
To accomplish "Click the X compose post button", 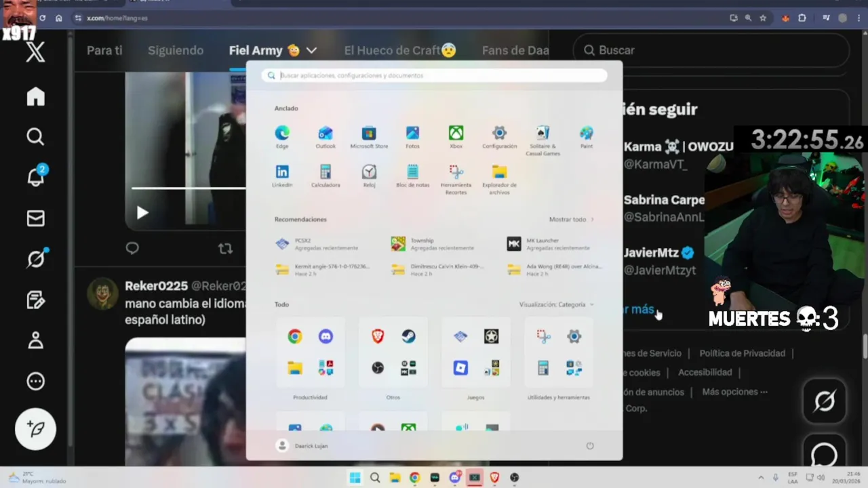I will pos(35,429).
